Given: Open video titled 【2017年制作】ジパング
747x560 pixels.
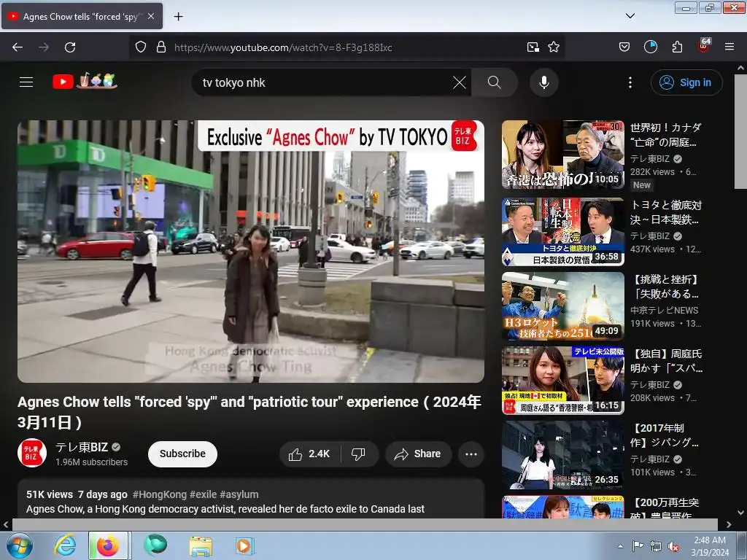Looking at the screenshot, I should tap(665, 435).
